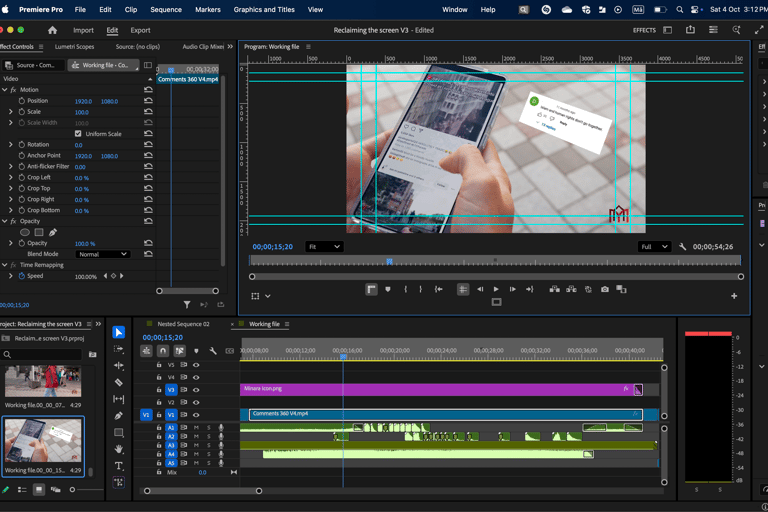Select the Pen tool

[119, 416]
